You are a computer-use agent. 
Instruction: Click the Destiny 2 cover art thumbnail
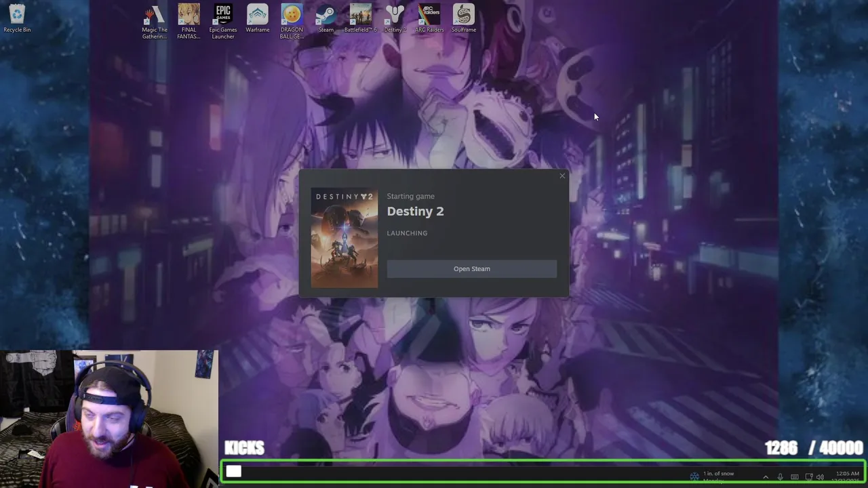click(344, 238)
